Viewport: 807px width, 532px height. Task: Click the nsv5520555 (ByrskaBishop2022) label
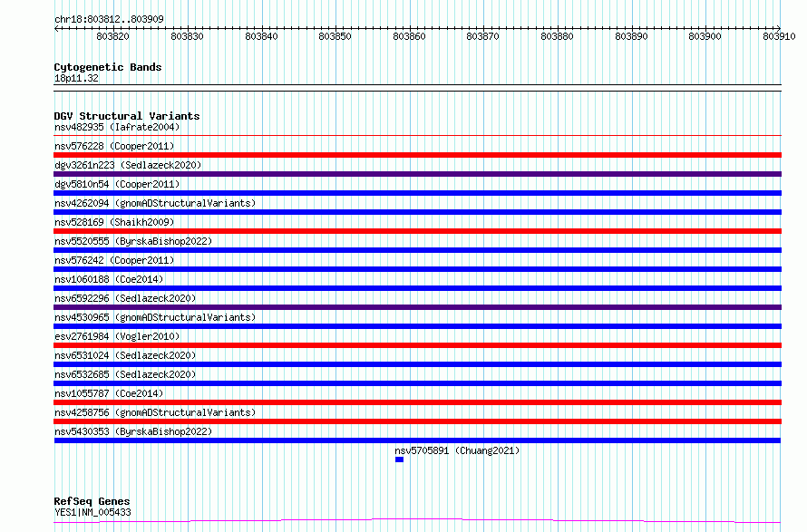[x=132, y=241]
